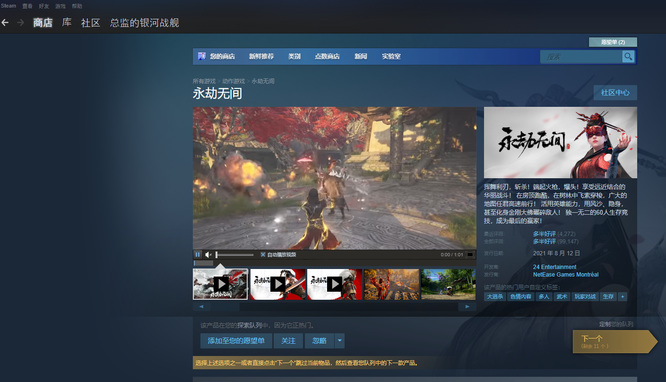This screenshot has height=382, width=666.
Task: Open the 新闻 link
Action: pyautogui.click(x=361, y=56)
